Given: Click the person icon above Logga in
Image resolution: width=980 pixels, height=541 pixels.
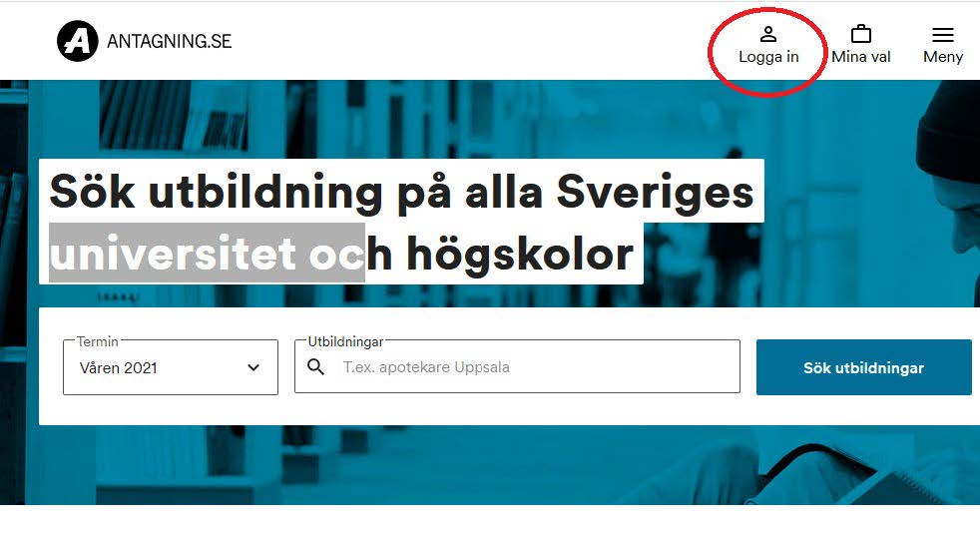Looking at the screenshot, I should 768,34.
